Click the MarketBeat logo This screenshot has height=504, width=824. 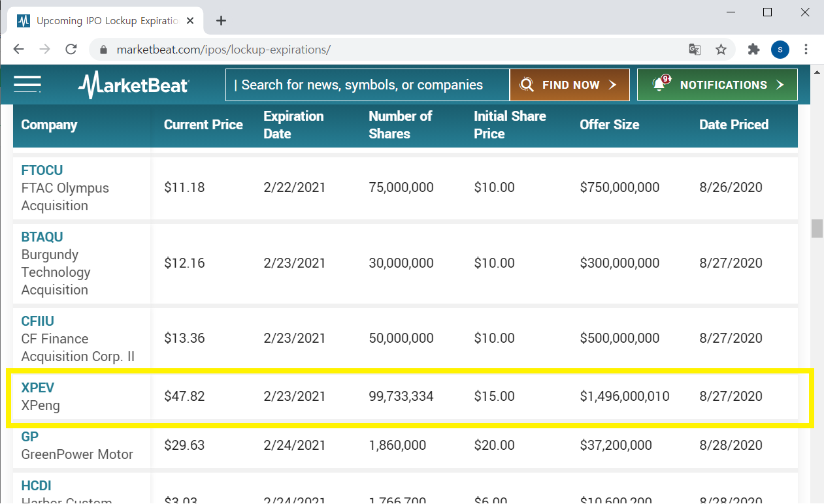pos(133,85)
